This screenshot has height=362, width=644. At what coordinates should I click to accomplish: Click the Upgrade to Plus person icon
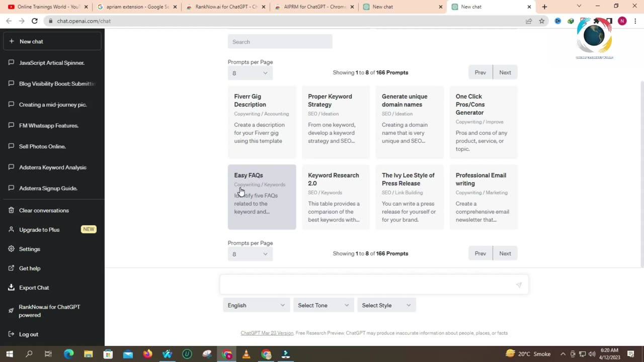11,229
